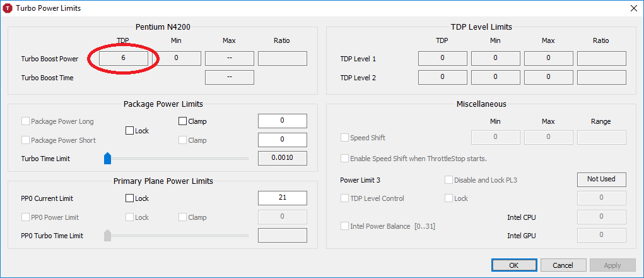
Task: Enable the Package Power Limits Lock checkbox
Action: click(x=130, y=131)
